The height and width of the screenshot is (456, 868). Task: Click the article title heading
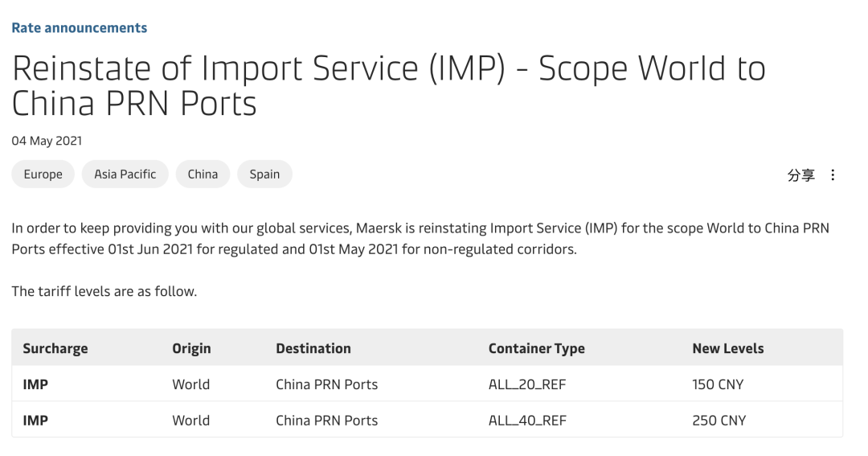pyautogui.click(x=388, y=87)
